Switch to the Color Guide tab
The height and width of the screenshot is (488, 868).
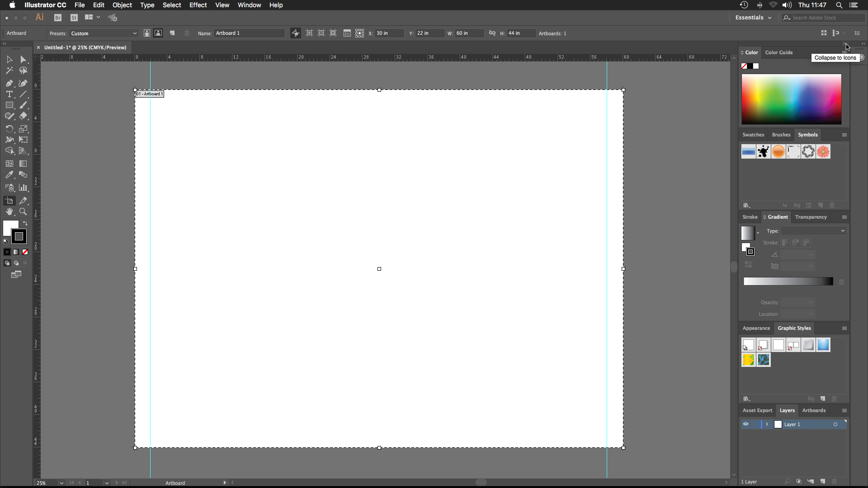coord(779,52)
